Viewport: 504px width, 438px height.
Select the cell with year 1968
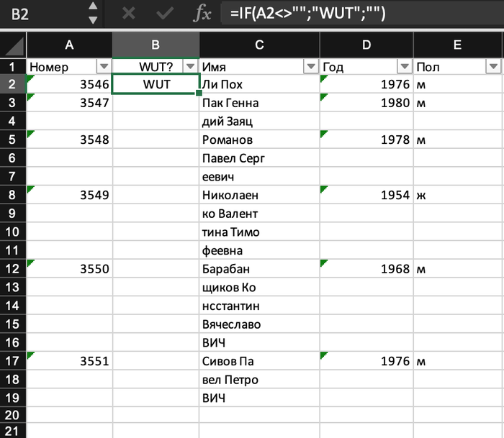pyautogui.click(x=366, y=269)
